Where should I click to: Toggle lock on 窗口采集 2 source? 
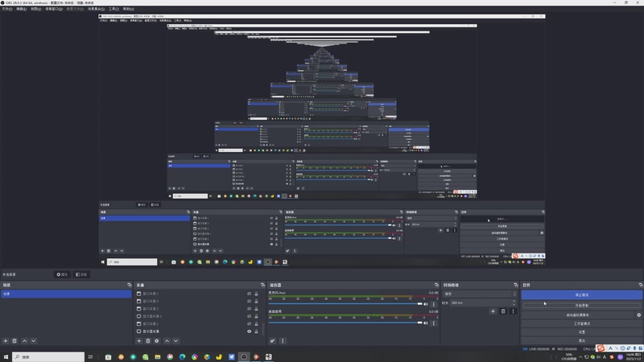click(256, 324)
